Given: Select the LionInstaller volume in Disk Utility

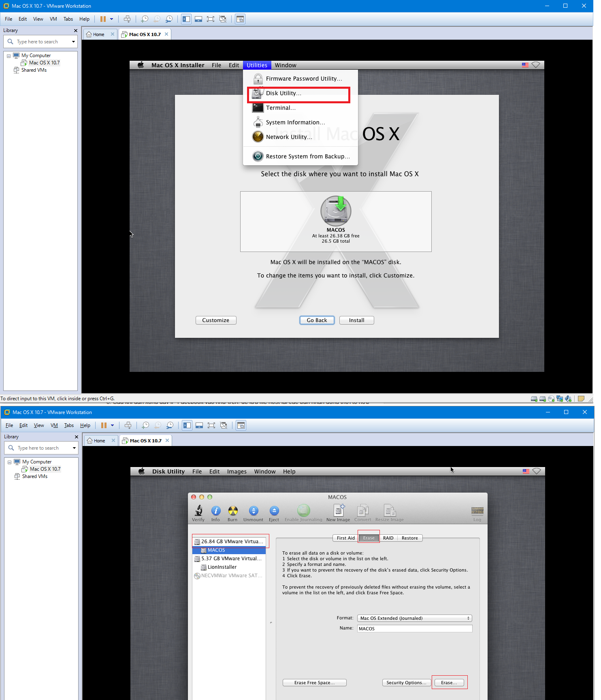Looking at the screenshot, I should (229, 567).
